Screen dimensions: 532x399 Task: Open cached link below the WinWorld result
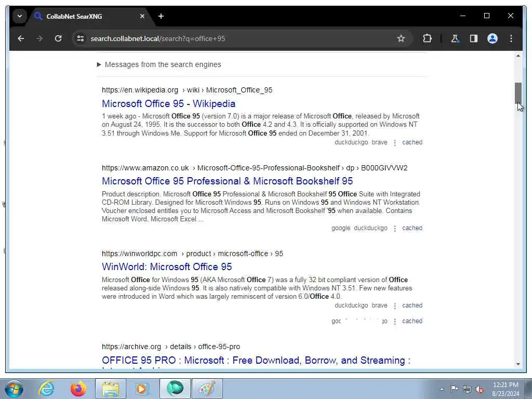(x=412, y=321)
